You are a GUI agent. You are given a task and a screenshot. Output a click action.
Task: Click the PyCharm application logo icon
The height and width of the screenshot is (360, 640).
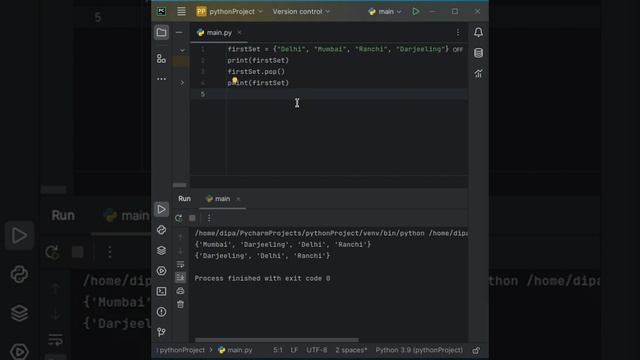click(162, 11)
